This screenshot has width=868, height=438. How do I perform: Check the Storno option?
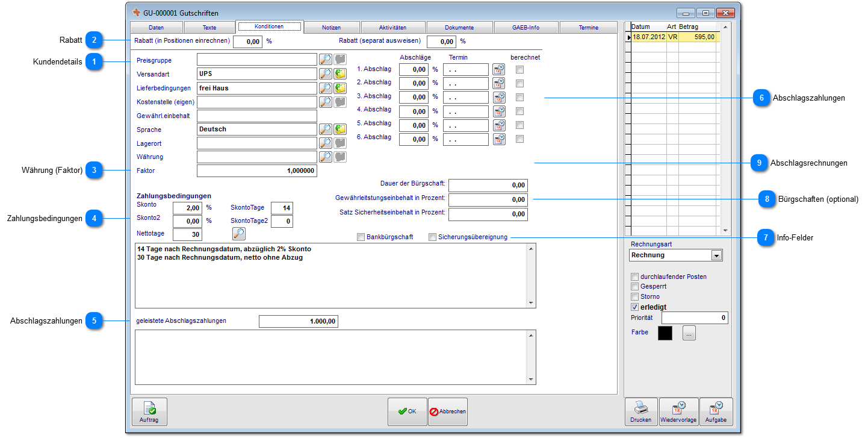[x=634, y=296]
